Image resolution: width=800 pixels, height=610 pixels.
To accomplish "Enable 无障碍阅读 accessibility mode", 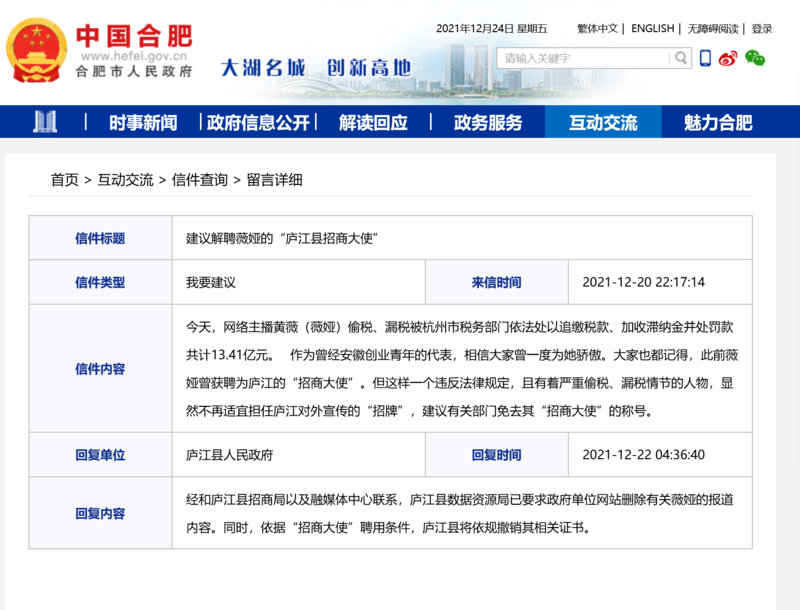I will (x=713, y=29).
